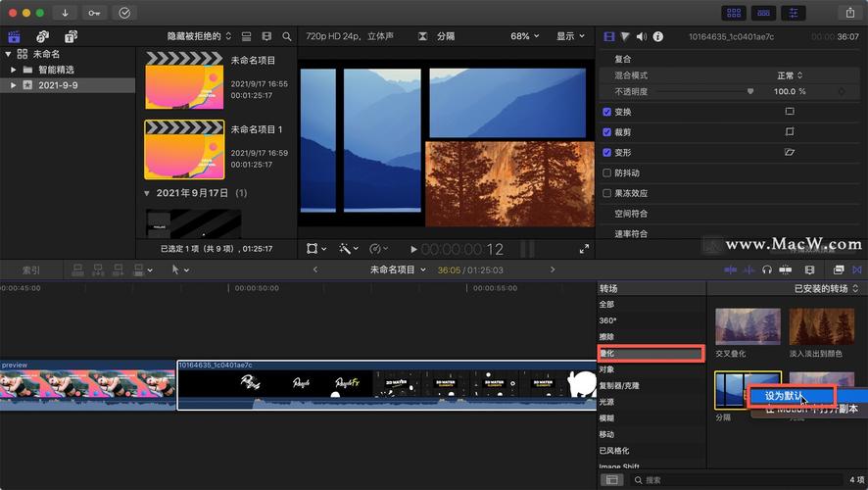Image resolution: width=868 pixels, height=490 pixels.
Task: Show the Titles and Generators sidebar icon
Action: [71, 36]
